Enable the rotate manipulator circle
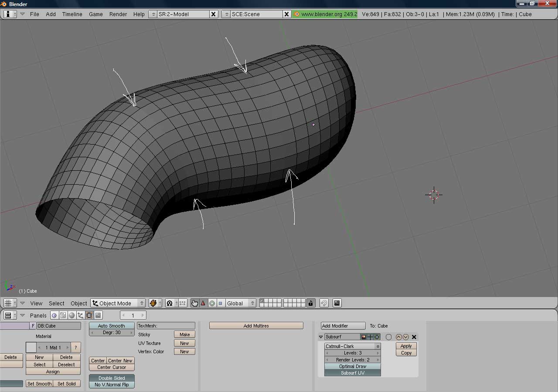This screenshot has height=392, width=558. [212, 303]
